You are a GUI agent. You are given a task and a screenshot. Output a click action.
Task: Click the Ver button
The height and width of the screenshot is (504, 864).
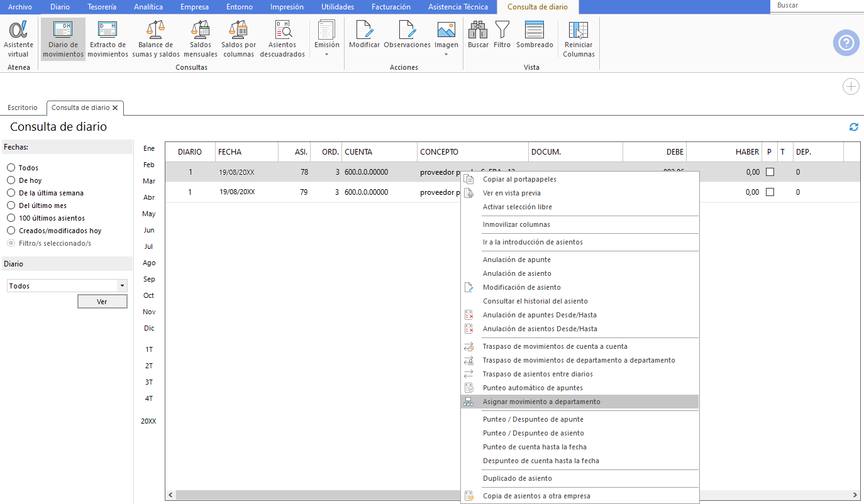click(102, 302)
